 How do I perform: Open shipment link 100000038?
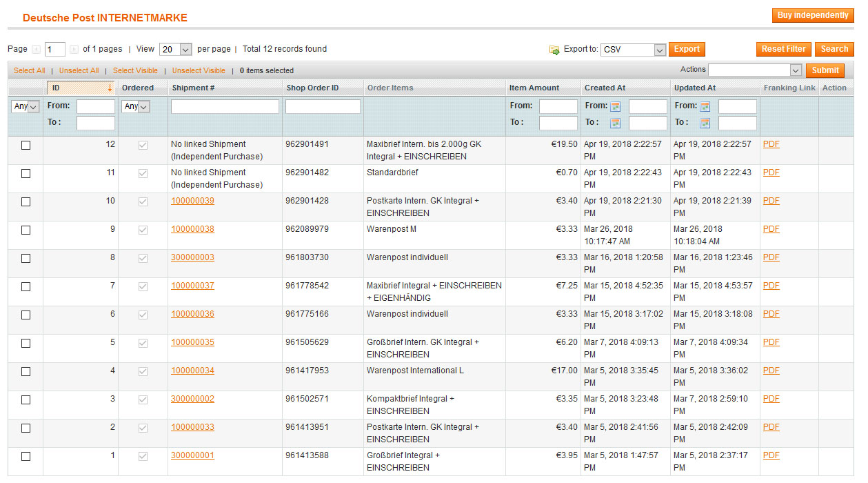tap(192, 229)
